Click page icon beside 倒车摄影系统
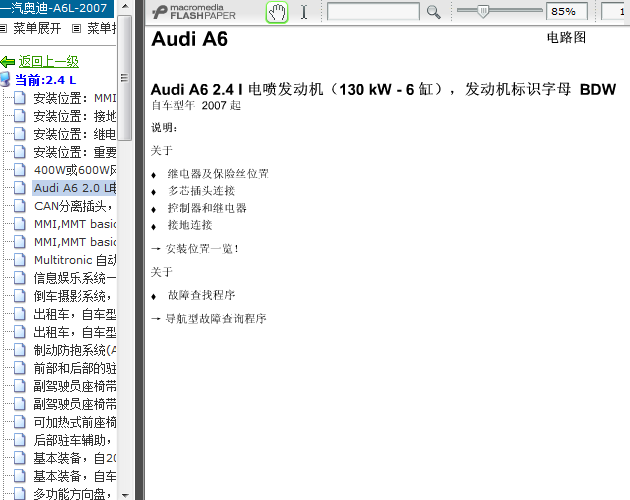630x500 pixels. [19, 296]
